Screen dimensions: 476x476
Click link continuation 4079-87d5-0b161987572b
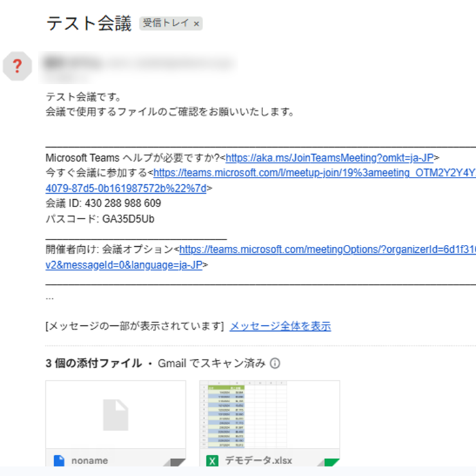pyautogui.click(x=126, y=189)
